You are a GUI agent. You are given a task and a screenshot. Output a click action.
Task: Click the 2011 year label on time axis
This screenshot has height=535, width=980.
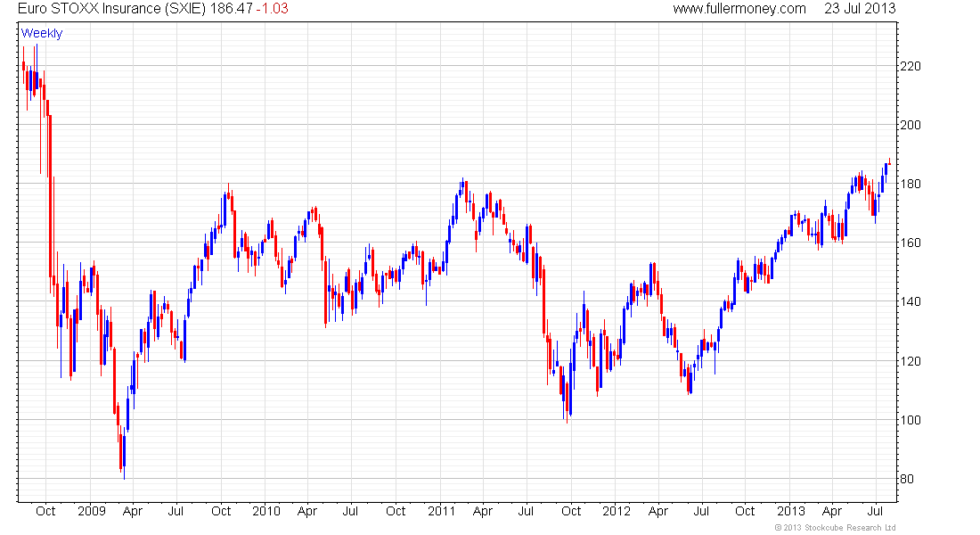(442, 511)
